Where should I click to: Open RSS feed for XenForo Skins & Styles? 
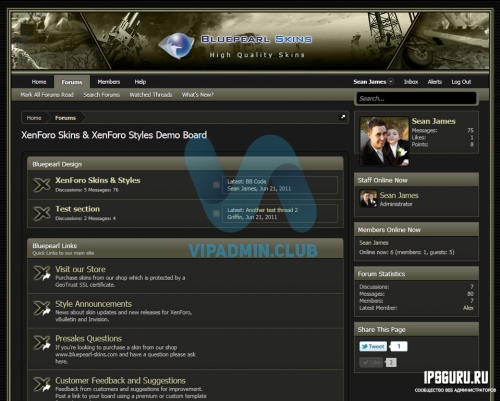[x=216, y=185]
